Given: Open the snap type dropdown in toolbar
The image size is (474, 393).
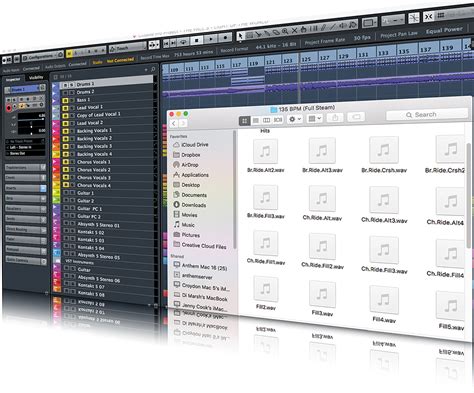Looking at the screenshot, I should point(393,20).
